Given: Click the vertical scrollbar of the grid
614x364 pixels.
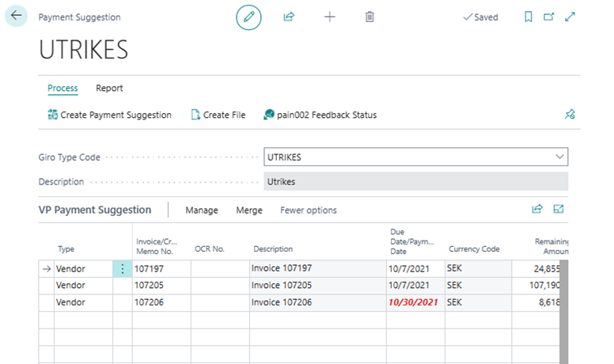Looking at the screenshot, I should pyautogui.click(x=564, y=312).
